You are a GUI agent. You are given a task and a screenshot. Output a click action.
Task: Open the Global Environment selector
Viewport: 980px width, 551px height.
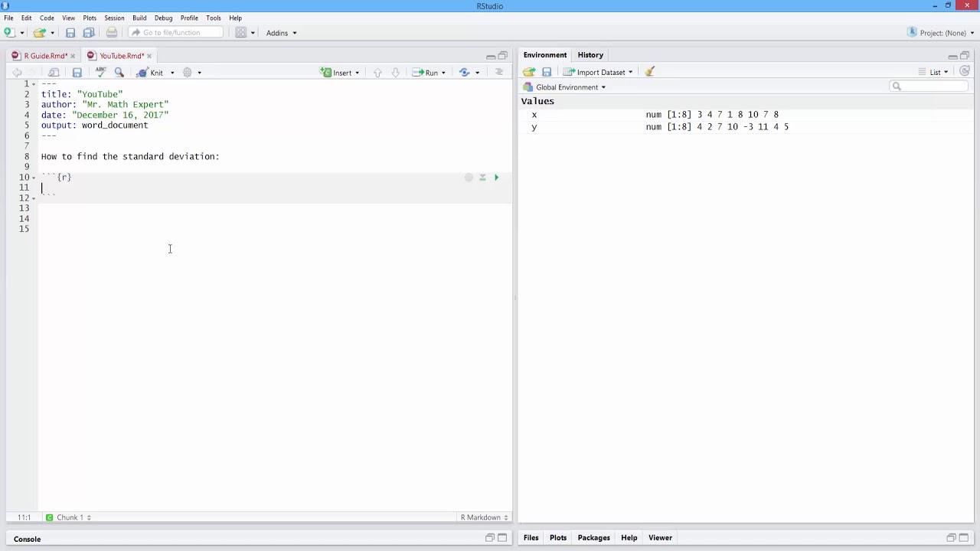coord(565,87)
